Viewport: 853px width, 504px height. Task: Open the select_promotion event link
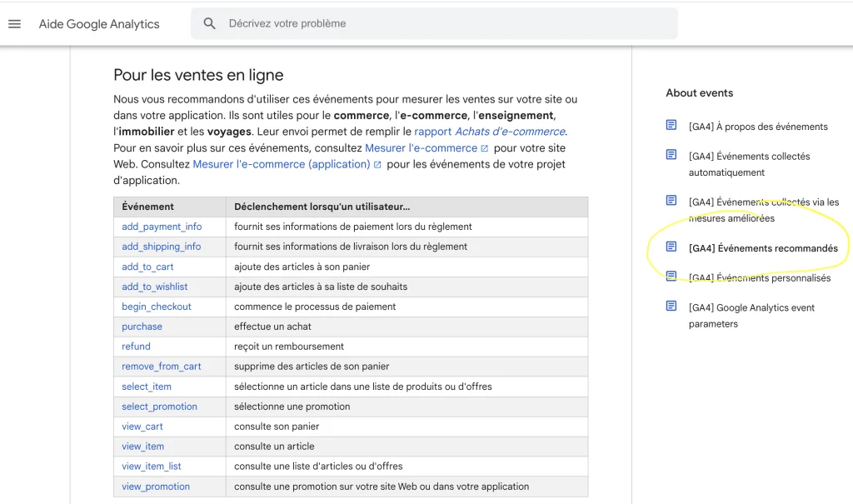coord(159,407)
